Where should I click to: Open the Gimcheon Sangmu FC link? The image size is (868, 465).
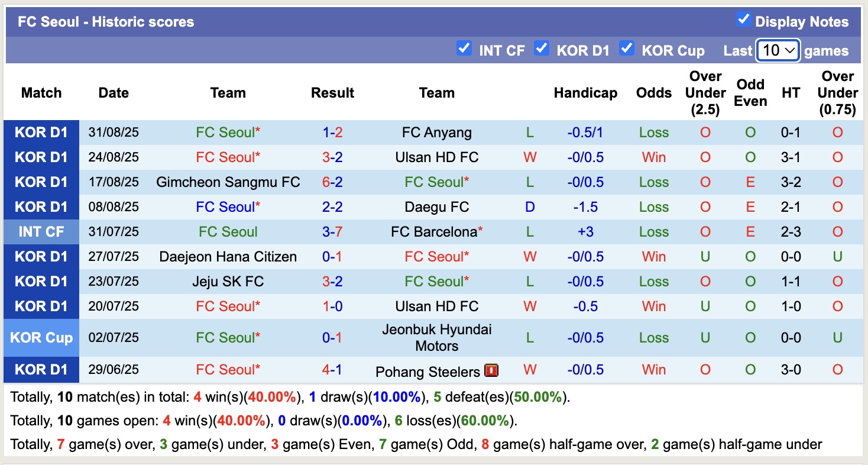[x=228, y=182]
